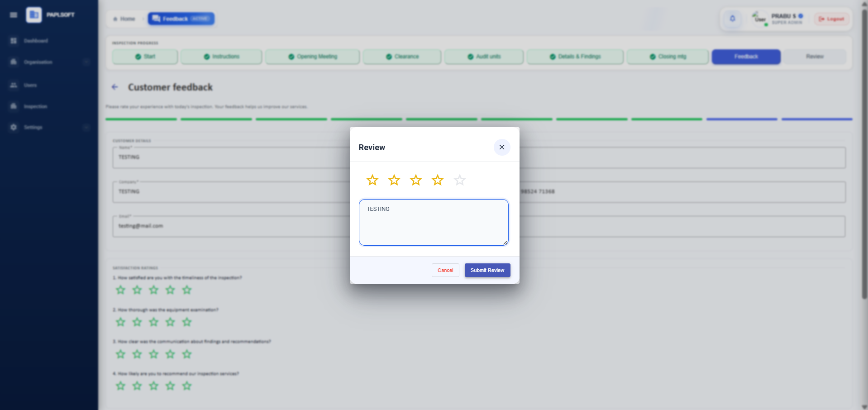This screenshot has height=410, width=868.
Task: Open Users in the sidebar
Action: click(x=30, y=85)
